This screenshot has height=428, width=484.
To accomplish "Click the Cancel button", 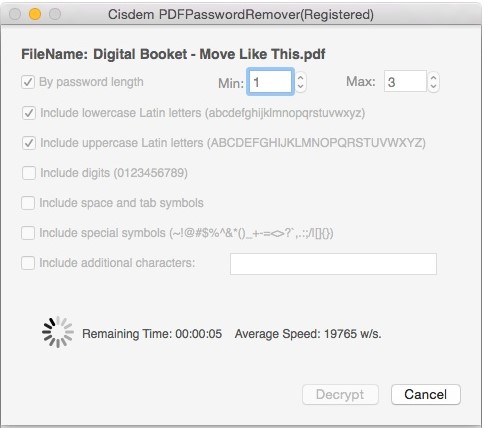I will coord(426,395).
